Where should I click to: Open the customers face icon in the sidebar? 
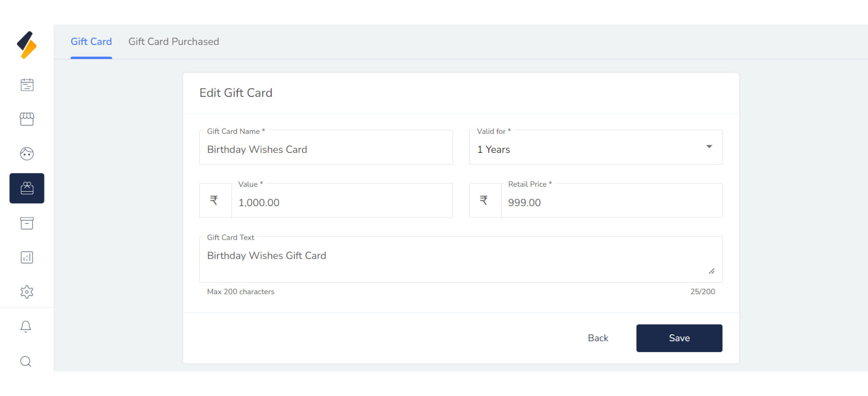click(27, 154)
